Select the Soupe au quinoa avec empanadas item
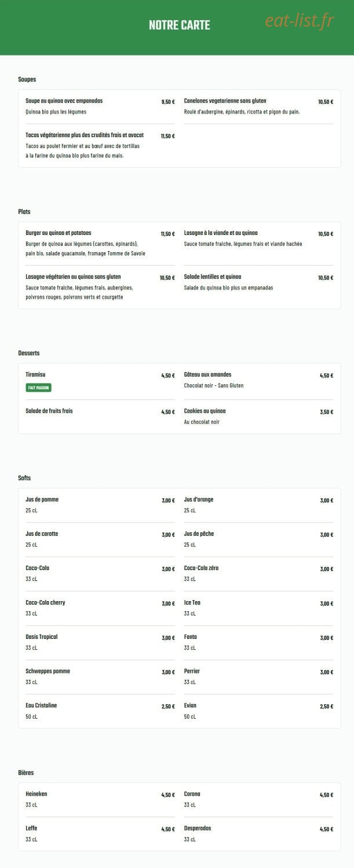 coord(100,106)
